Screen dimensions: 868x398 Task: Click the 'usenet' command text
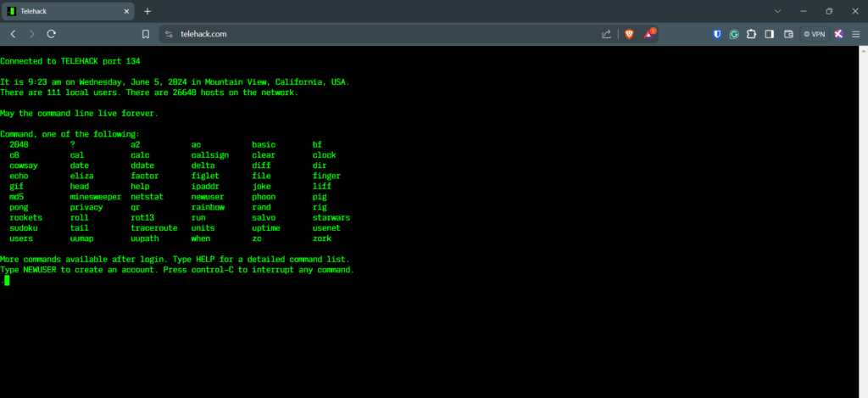326,228
